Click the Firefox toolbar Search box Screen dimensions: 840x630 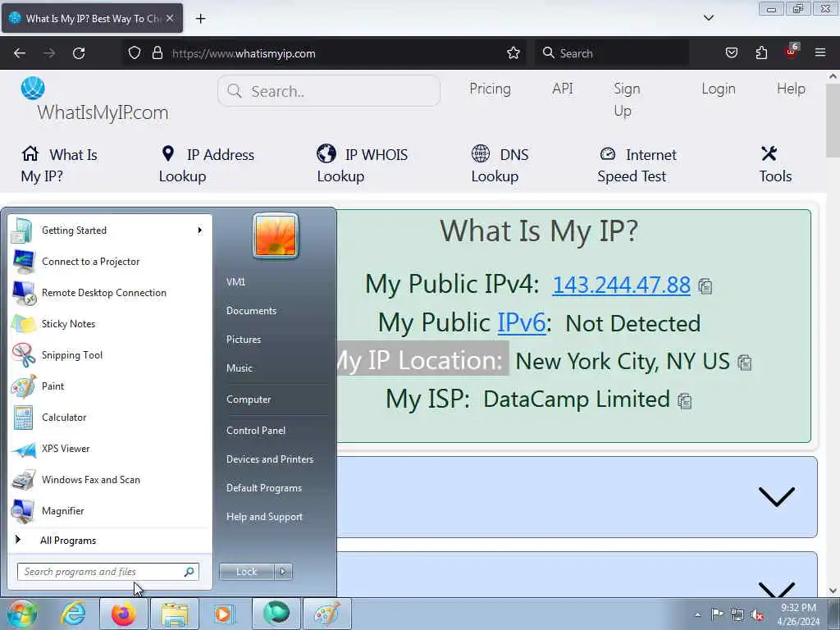[611, 53]
